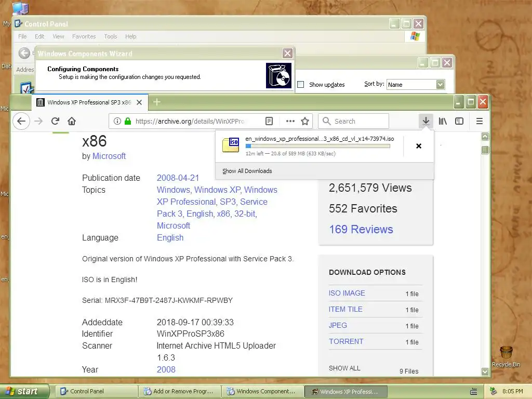Open the Recycle Bin desktop icon
The image size is (532, 399).
[506, 356]
